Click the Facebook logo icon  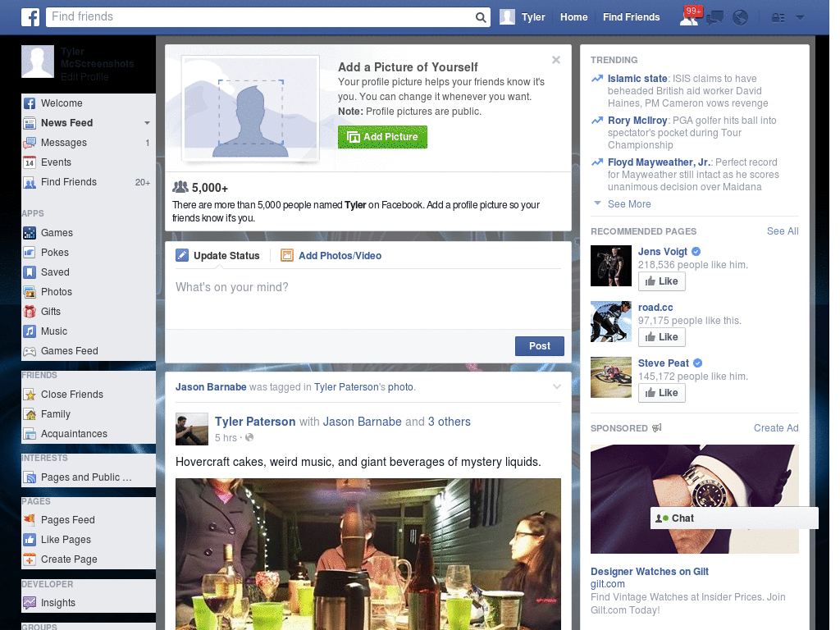pyautogui.click(x=30, y=17)
